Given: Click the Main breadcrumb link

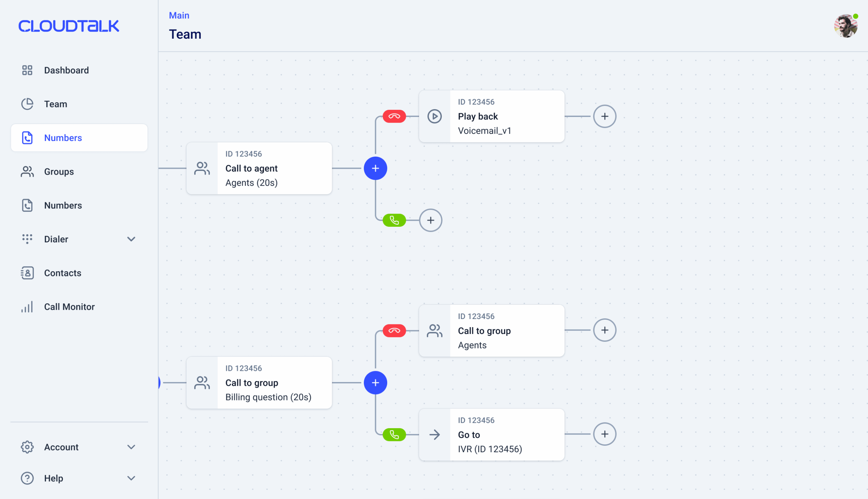Looking at the screenshot, I should coord(179,15).
